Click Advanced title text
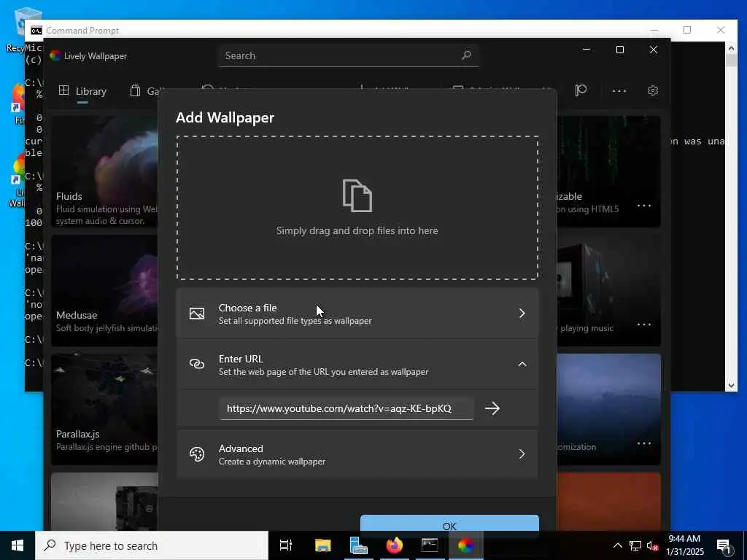Screen dimensions: 747x560 pyautogui.click(x=241, y=448)
